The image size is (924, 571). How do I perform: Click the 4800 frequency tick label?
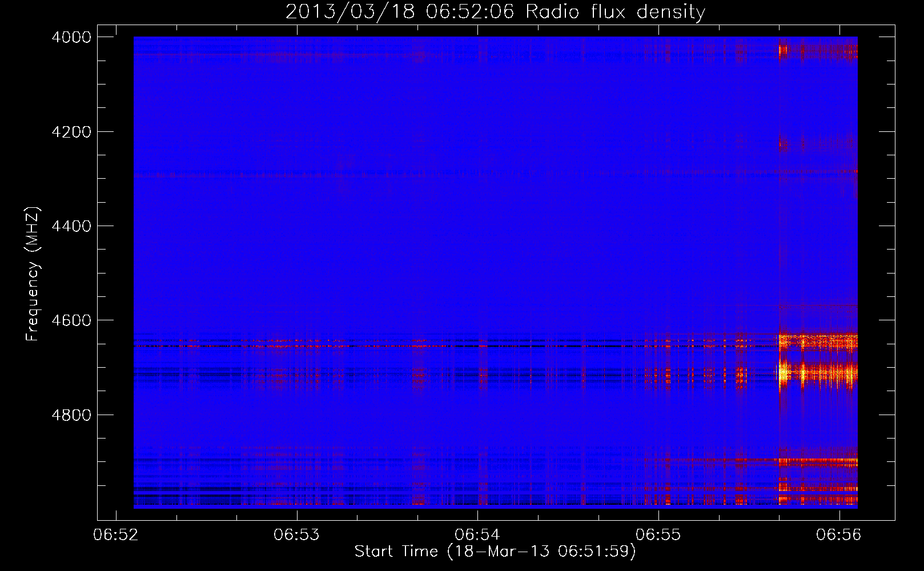[71, 415]
